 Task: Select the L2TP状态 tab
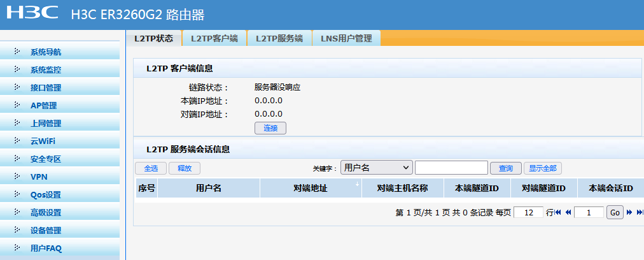[x=153, y=38]
